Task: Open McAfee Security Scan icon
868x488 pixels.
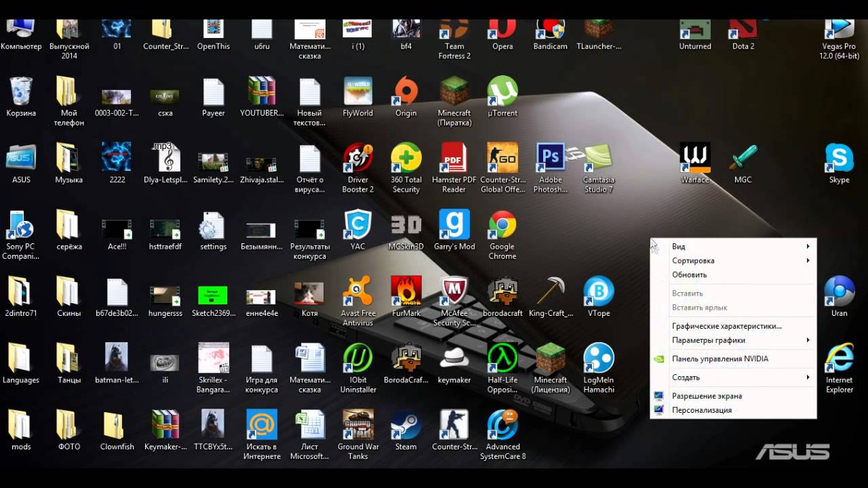Action: [454, 301]
